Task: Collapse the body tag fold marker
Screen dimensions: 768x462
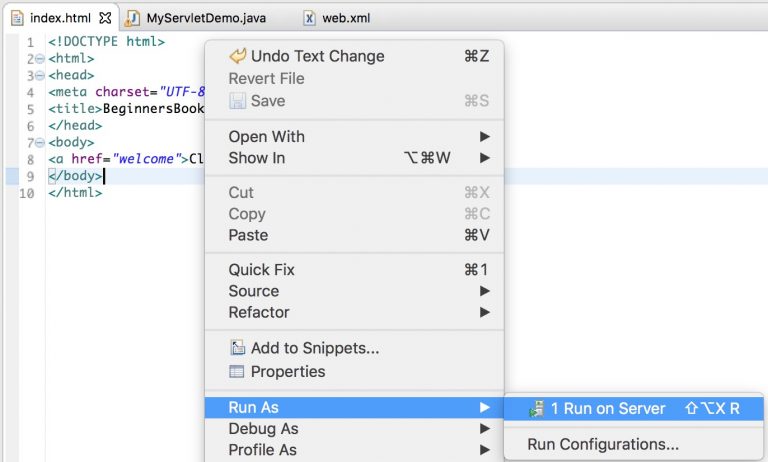Action: (x=40, y=143)
